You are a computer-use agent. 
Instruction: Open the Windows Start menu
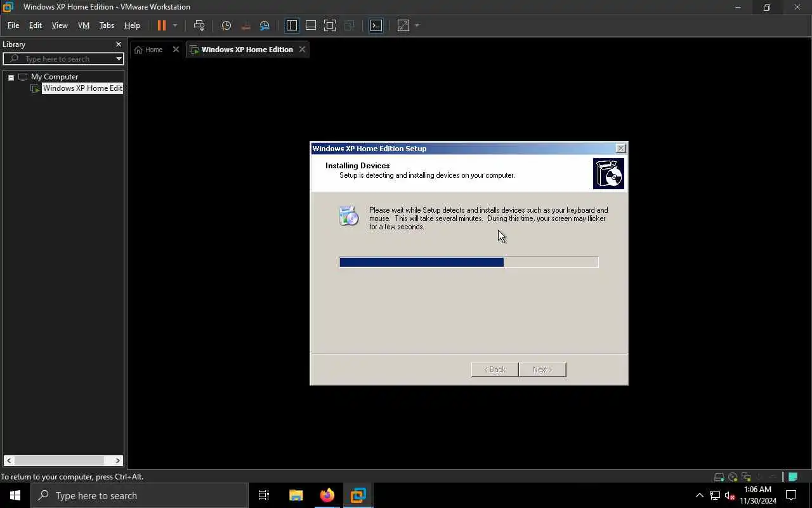(x=15, y=495)
